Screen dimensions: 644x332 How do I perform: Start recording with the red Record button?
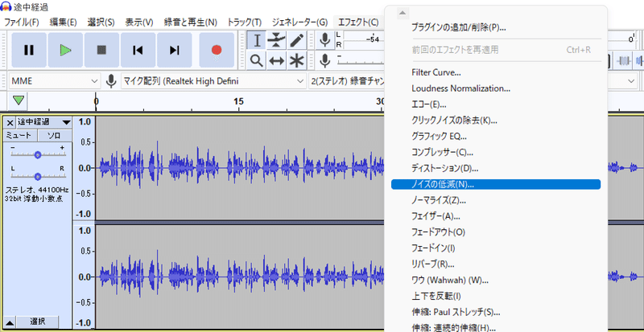click(217, 50)
